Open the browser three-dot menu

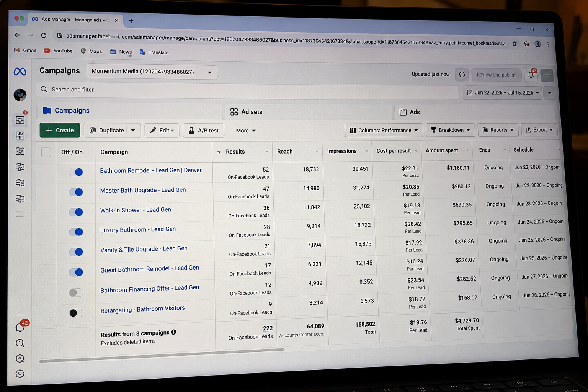(x=548, y=44)
